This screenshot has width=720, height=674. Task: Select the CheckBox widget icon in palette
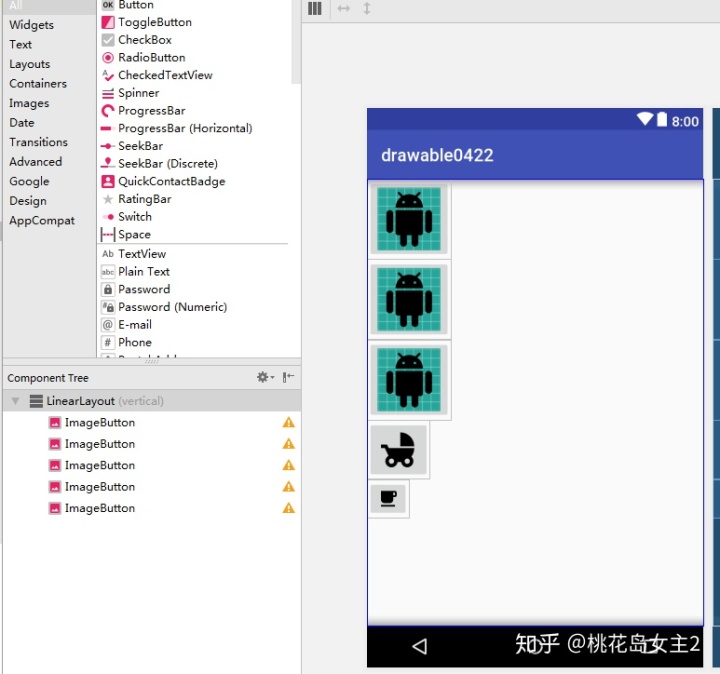107,40
